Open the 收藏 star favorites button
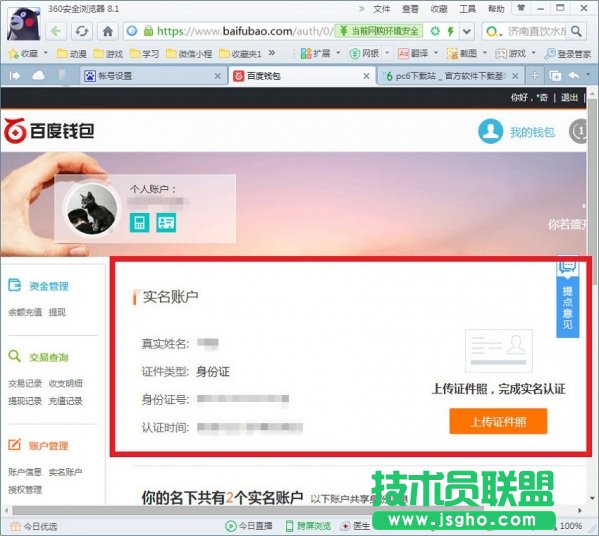This screenshot has width=599, height=536. 23,53
